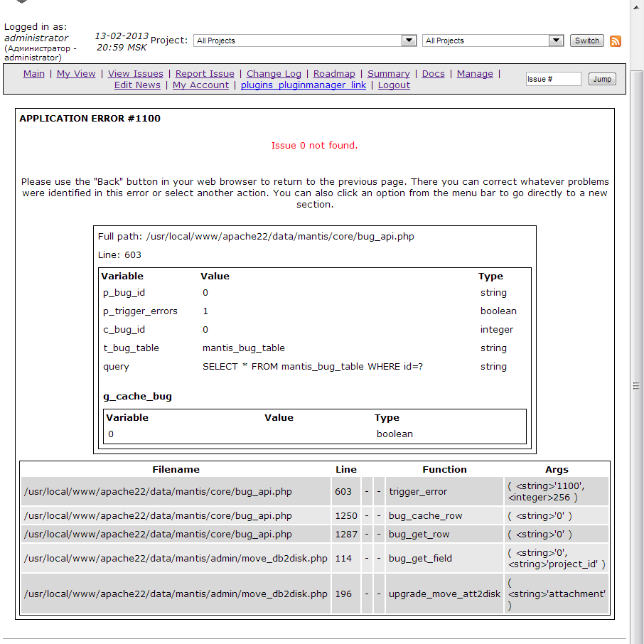The height and width of the screenshot is (644, 644).
Task: Select the Roadmap menu link
Action: coord(334,74)
